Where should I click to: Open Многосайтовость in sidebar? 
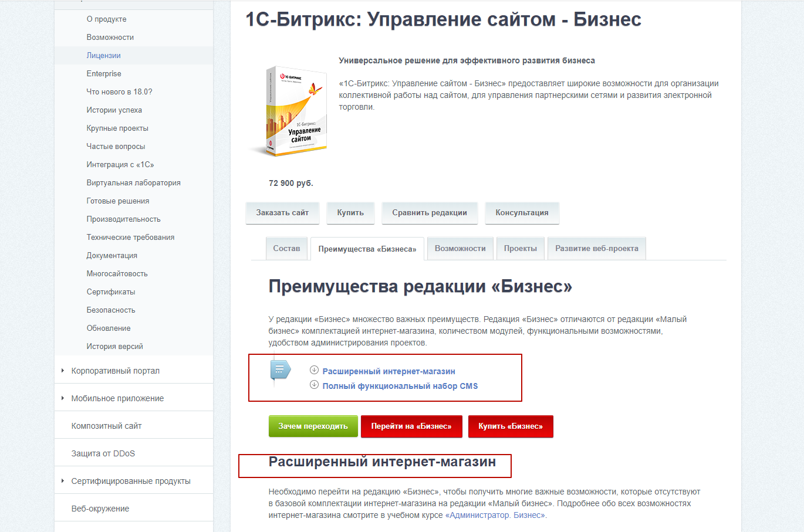[x=117, y=273]
